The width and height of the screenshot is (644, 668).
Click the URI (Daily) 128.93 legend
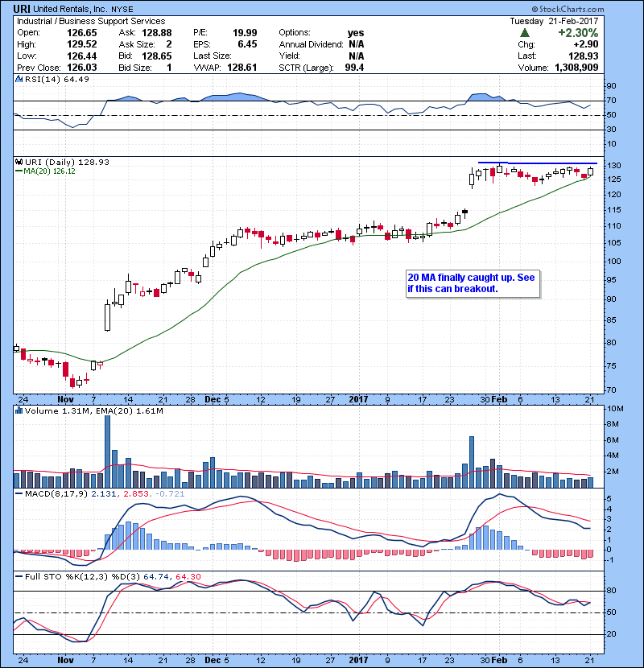67,163
